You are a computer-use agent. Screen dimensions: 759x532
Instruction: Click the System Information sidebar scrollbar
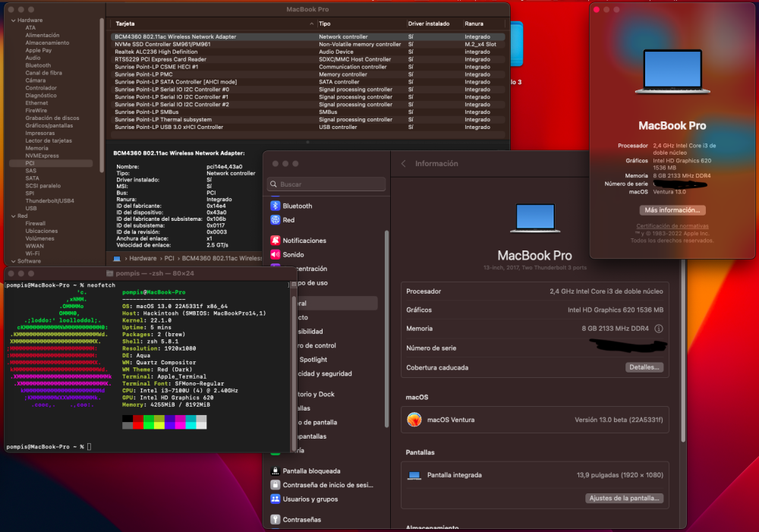pos(102,96)
